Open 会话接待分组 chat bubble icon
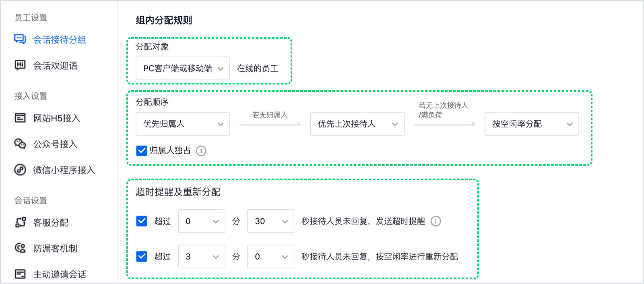The width and height of the screenshot is (644, 284). 20,39
